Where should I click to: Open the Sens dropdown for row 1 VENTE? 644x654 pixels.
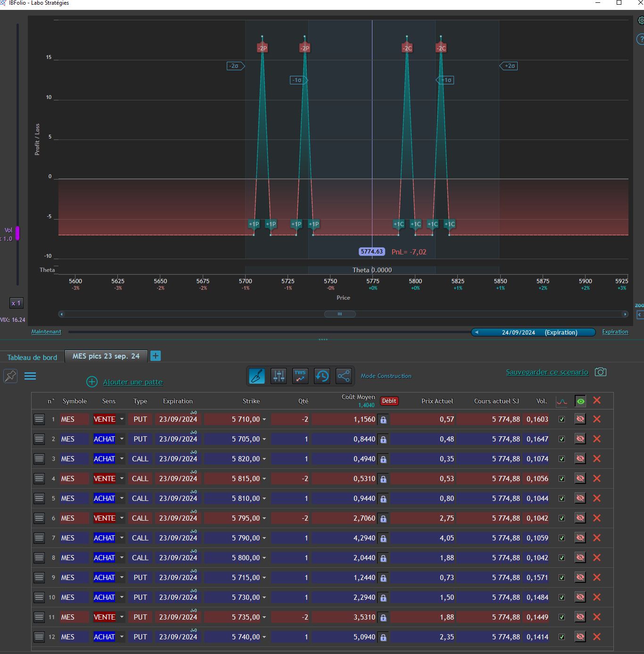click(122, 419)
